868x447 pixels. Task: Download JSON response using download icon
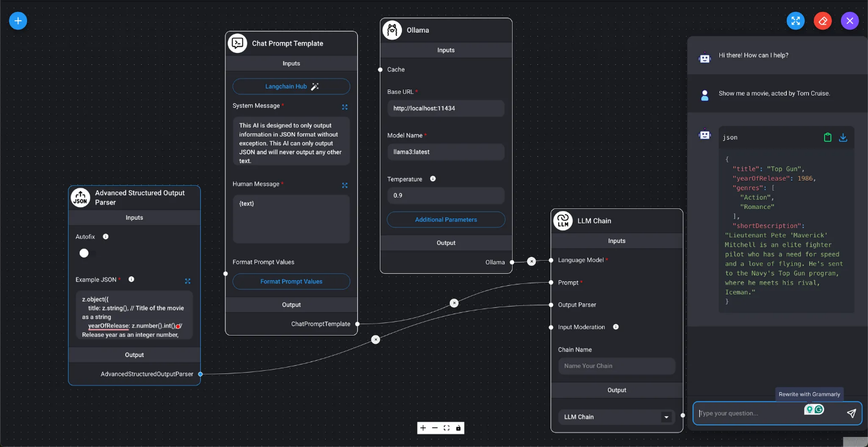843,137
